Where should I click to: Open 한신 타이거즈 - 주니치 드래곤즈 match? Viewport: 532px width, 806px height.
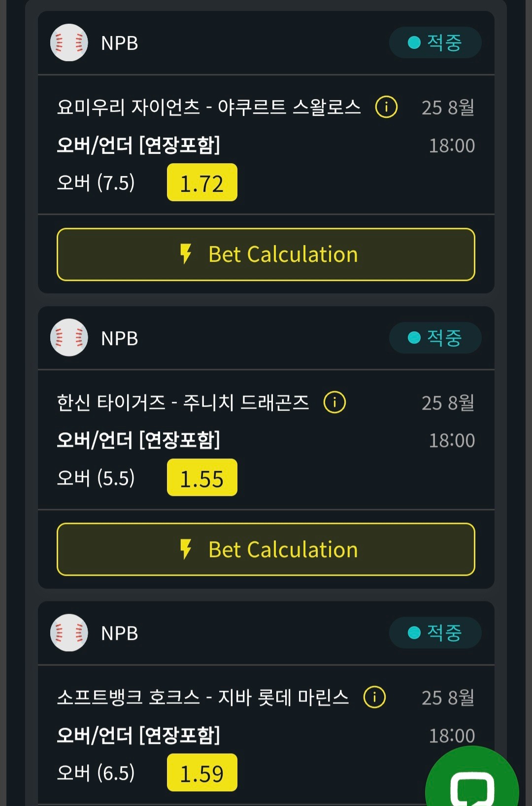[183, 402]
